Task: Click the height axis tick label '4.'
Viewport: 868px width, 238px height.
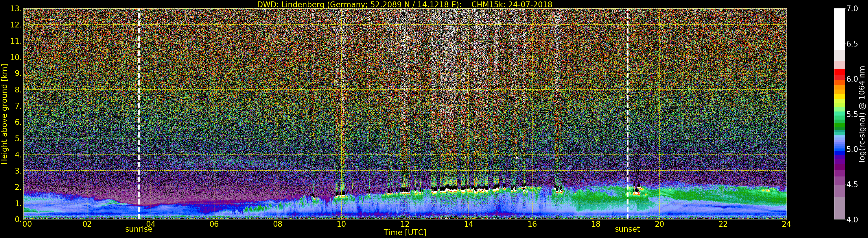Action: click(x=18, y=155)
